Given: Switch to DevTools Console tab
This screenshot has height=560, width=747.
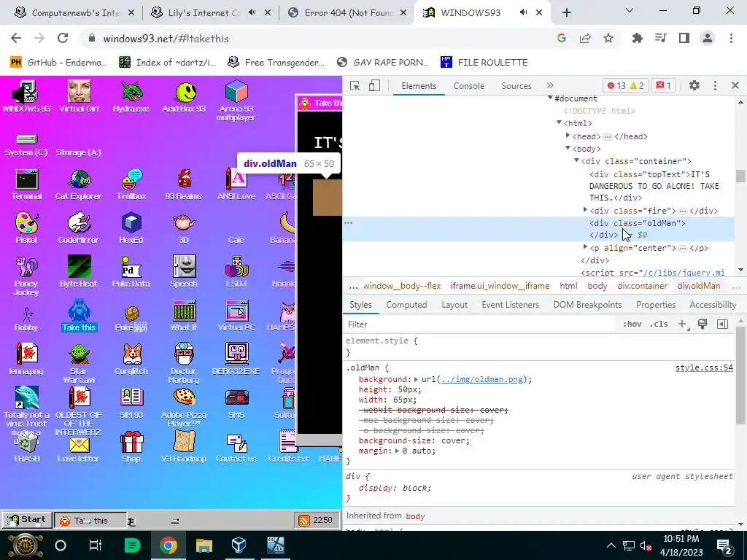Looking at the screenshot, I should pyautogui.click(x=469, y=86).
